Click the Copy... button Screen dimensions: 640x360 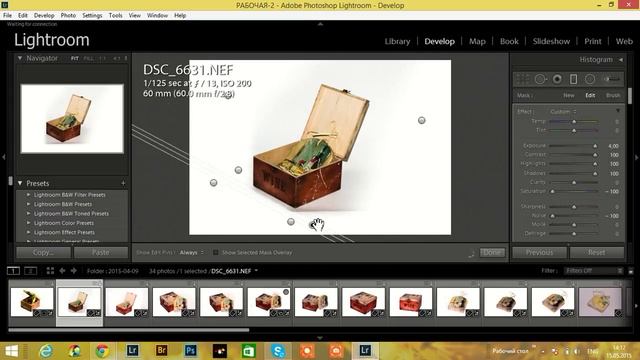[x=43, y=253]
